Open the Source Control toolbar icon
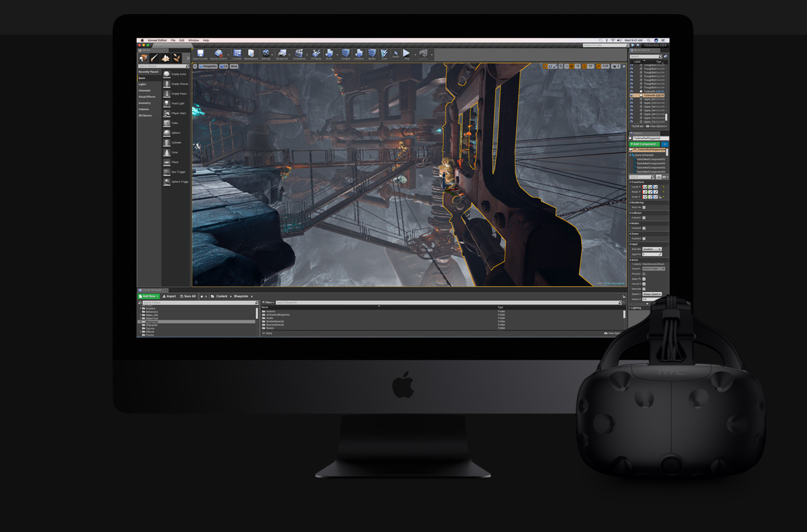The image size is (807, 532). coord(218,54)
